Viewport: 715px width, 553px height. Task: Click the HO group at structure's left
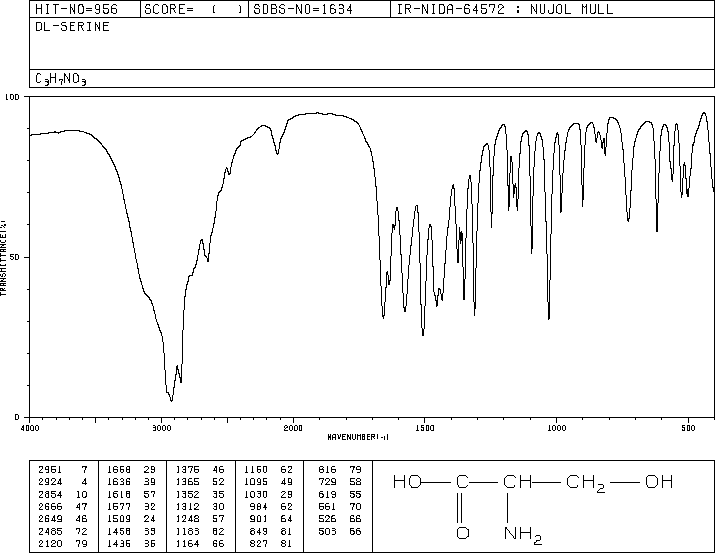(407, 482)
